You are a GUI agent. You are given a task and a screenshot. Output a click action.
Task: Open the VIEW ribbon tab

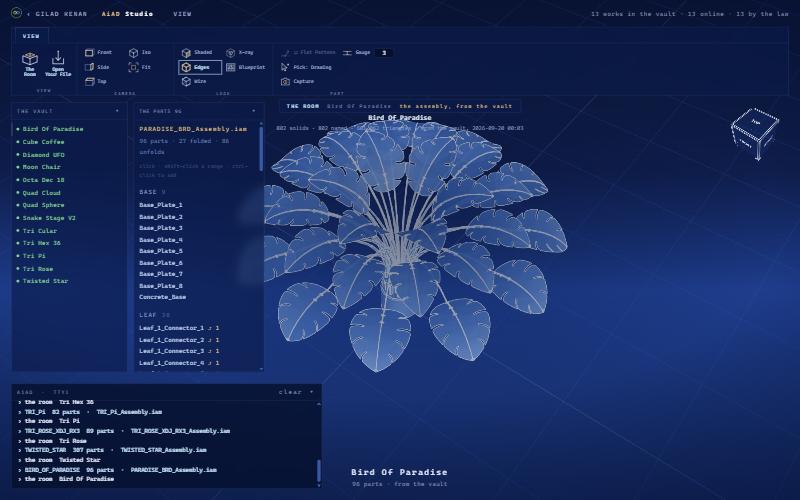click(x=31, y=36)
